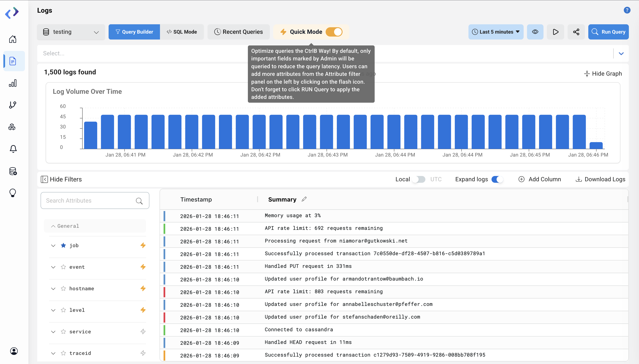Open the share icon in the top toolbar
The height and width of the screenshot is (364, 639).
coord(576,32)
